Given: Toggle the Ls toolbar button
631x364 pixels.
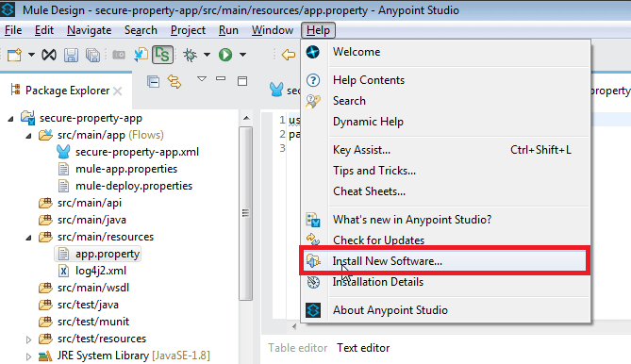Looking at the screenshot, I should point(162,55).
